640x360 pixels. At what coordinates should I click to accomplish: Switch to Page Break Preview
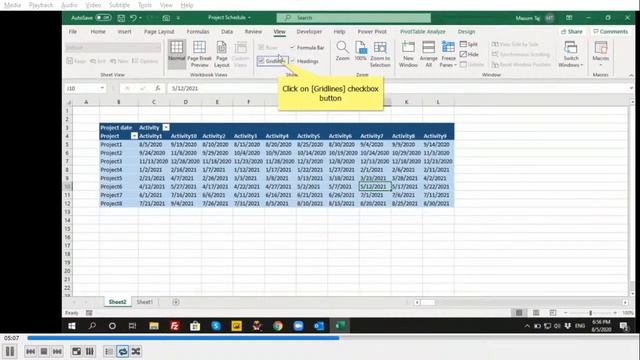[x=199, y=53]
